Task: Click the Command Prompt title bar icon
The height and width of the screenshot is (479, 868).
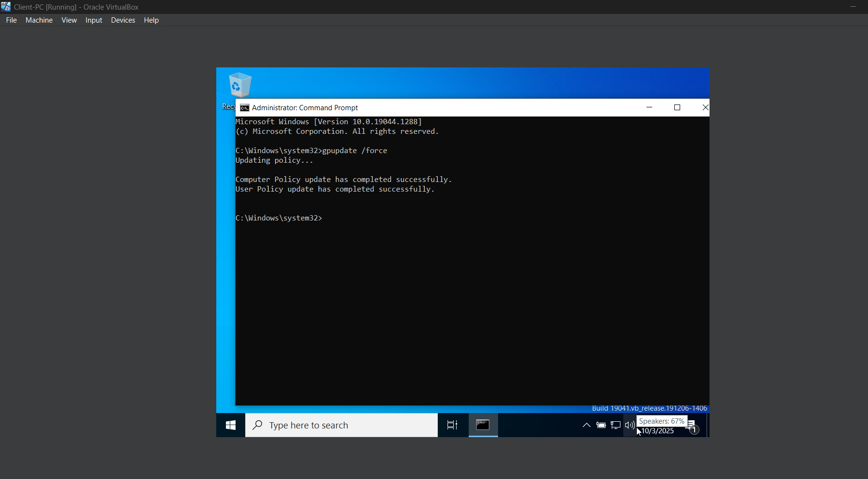Action: coord(245,108)
